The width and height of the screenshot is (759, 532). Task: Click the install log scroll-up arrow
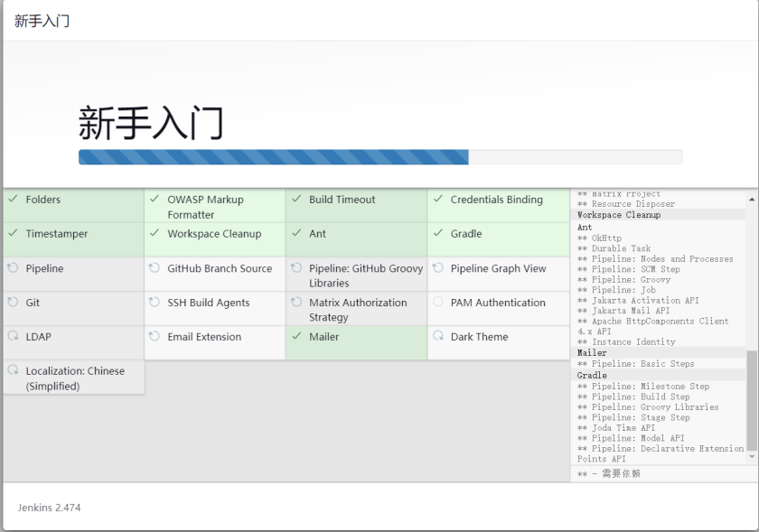pos(751,199)
